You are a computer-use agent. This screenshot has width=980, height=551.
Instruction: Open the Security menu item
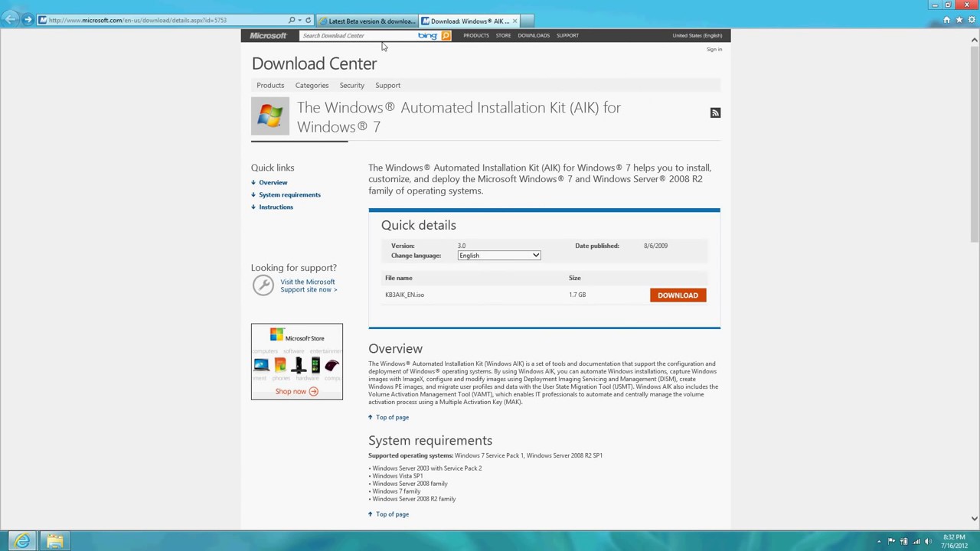[x=351, y=85]
